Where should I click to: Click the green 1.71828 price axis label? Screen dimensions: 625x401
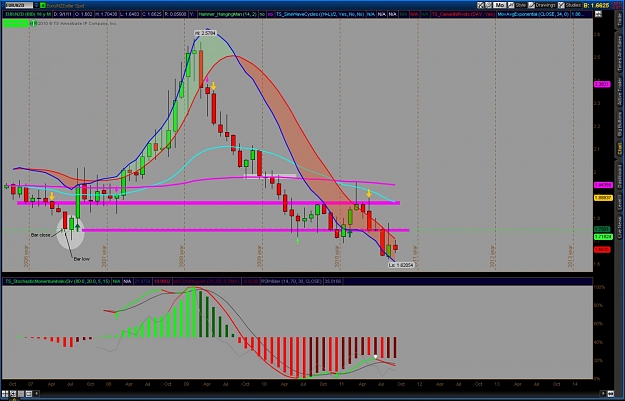[603, 237]
